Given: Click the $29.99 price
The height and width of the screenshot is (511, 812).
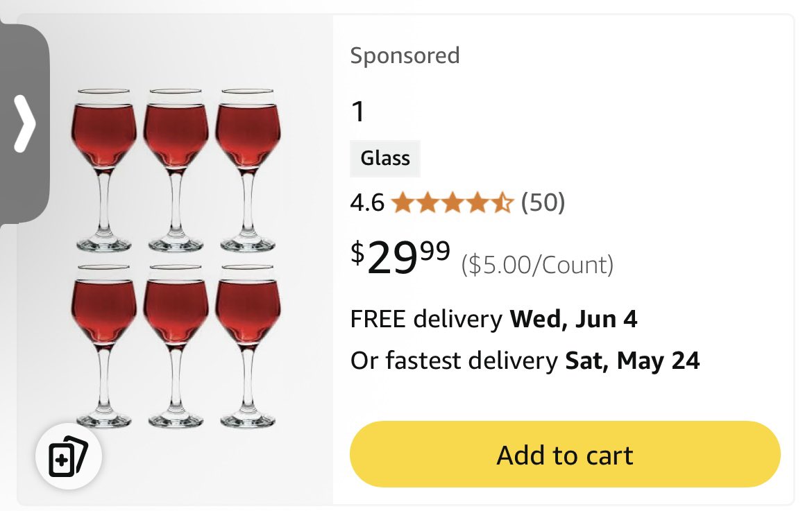Looking at the screenshot, I should [400, 257].
